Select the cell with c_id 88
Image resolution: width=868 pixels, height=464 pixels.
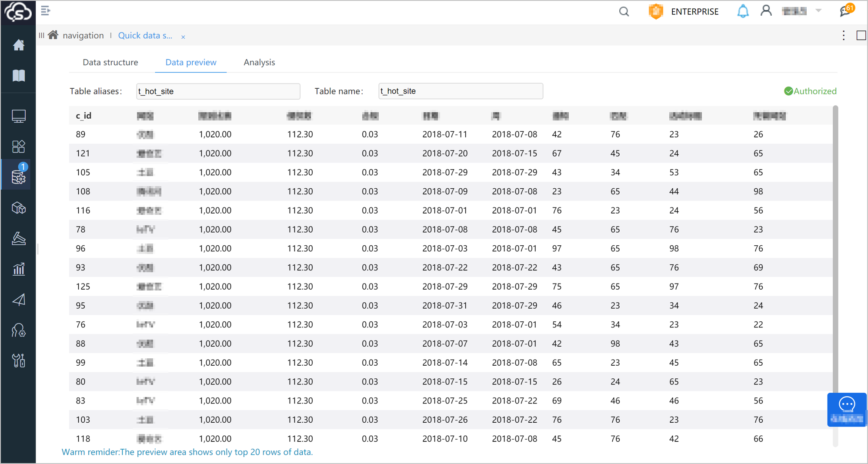point(80,344)
